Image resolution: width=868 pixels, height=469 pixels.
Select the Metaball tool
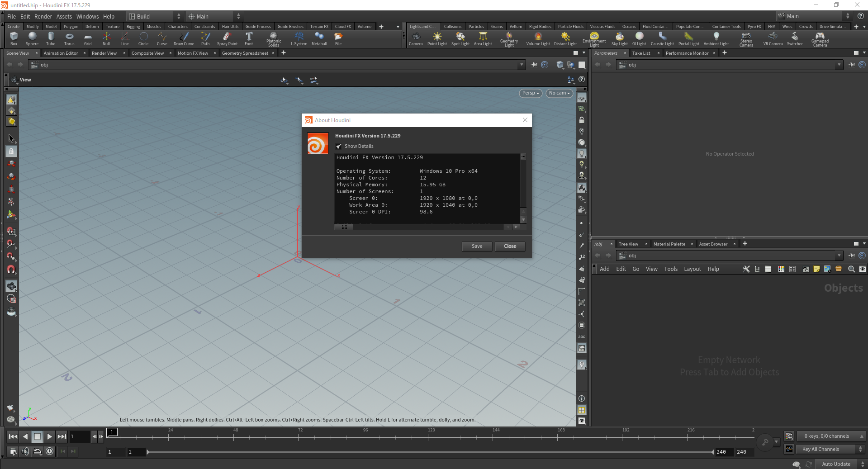coord(319,38)
